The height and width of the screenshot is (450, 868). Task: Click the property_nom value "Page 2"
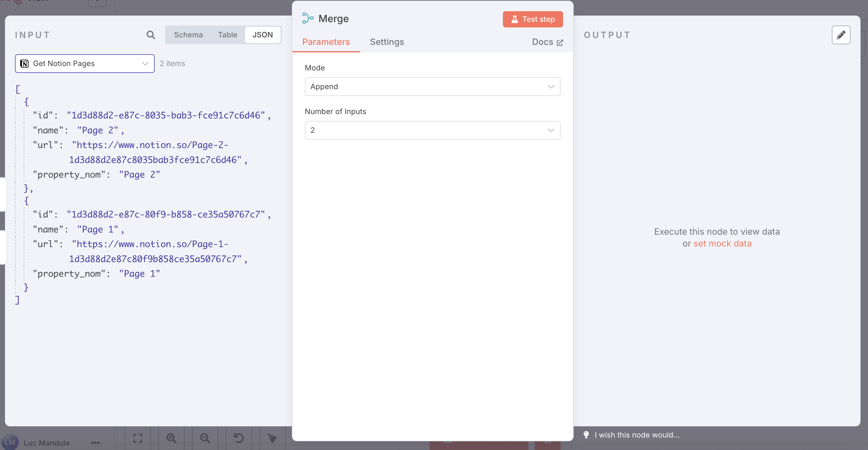click(139, 175)
